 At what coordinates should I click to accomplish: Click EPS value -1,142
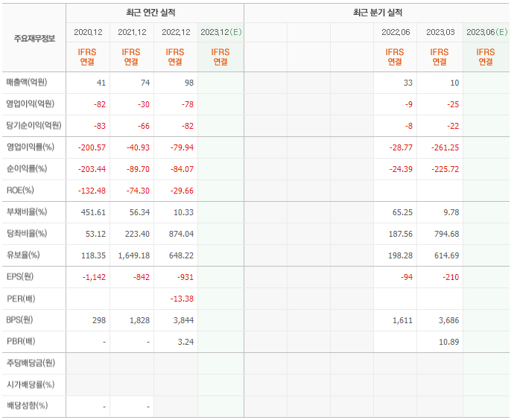coord(94,277)
